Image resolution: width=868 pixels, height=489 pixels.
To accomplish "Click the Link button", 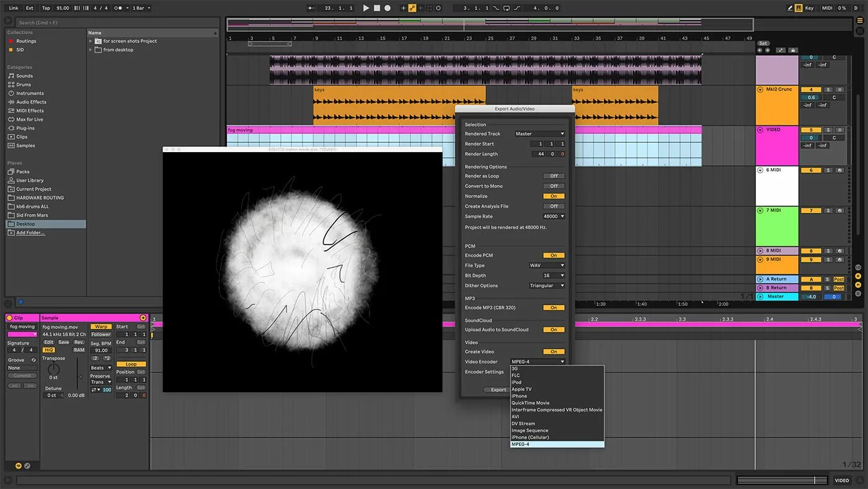I will (x=14, y=8).
